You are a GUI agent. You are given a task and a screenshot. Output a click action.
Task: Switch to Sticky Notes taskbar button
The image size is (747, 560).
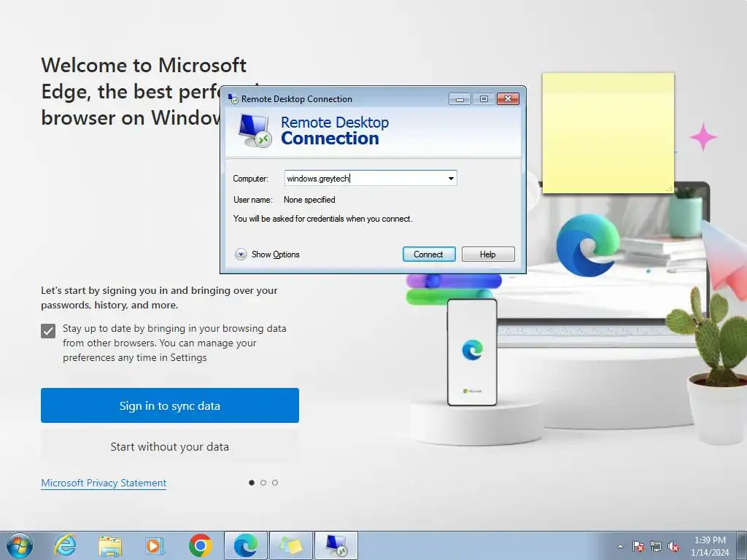point(291,545)
